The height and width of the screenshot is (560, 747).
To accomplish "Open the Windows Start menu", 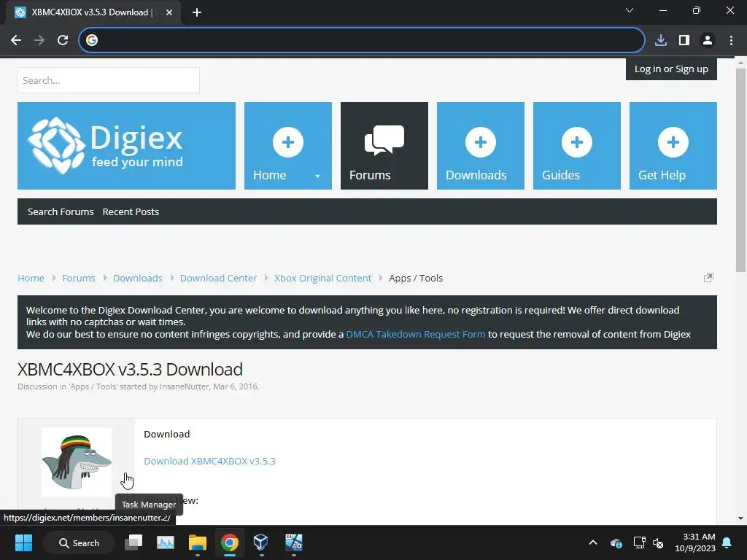I will (x=23, y=542).
